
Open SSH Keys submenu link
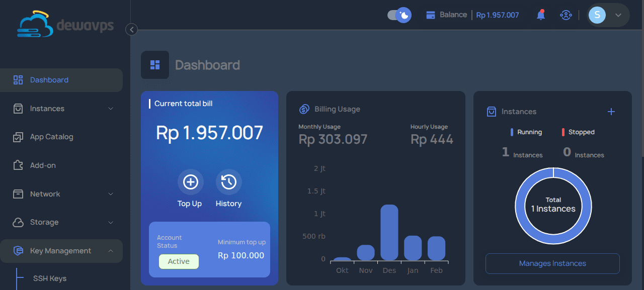point(50,278)
